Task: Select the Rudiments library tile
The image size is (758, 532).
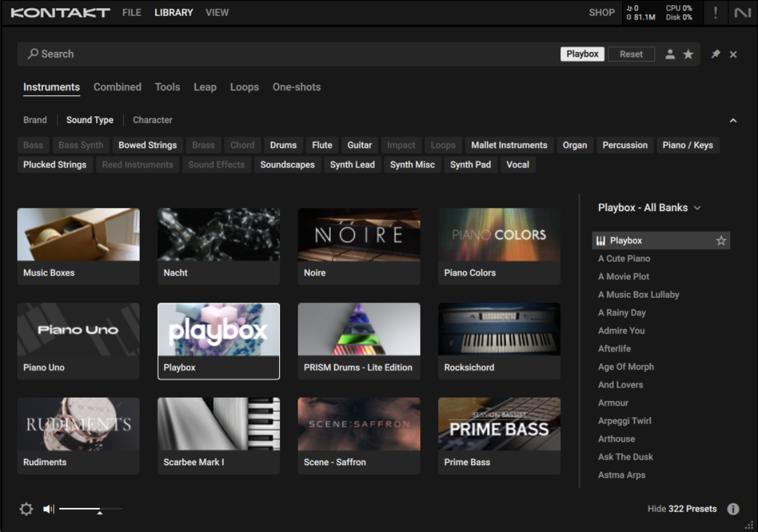Action: click(78, 436)
